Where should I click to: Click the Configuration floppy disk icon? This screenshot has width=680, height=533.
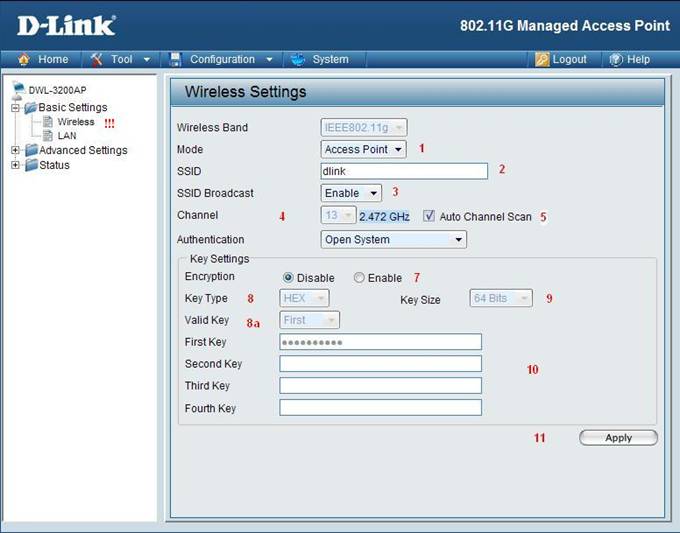(x=175, y=59)
